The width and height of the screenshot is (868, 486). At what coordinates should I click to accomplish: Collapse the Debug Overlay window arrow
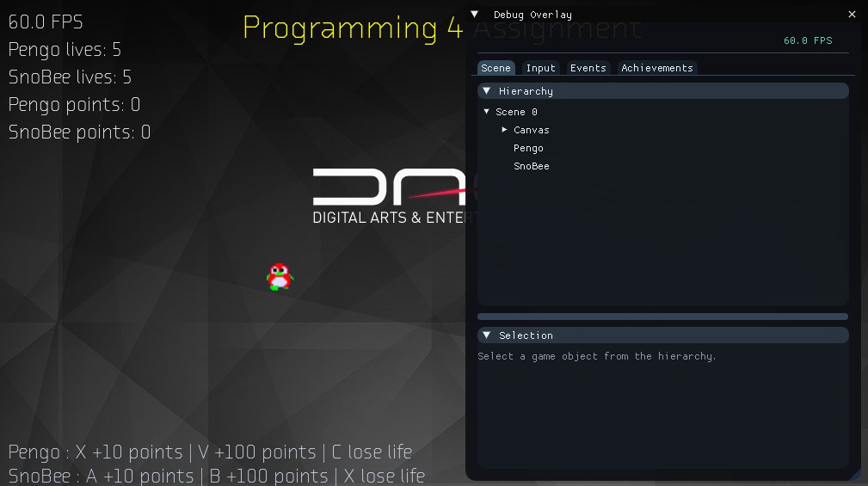[x=474, y=15]
